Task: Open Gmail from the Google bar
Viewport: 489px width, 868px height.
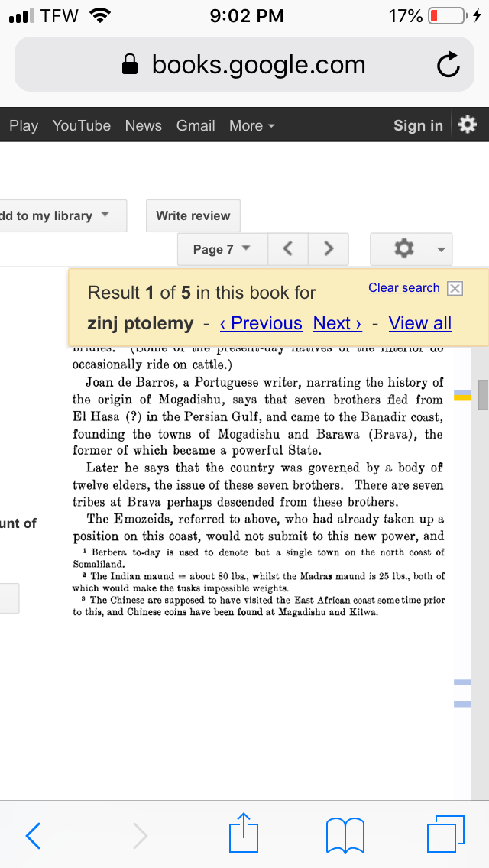Action: click(x=196, y=126)
